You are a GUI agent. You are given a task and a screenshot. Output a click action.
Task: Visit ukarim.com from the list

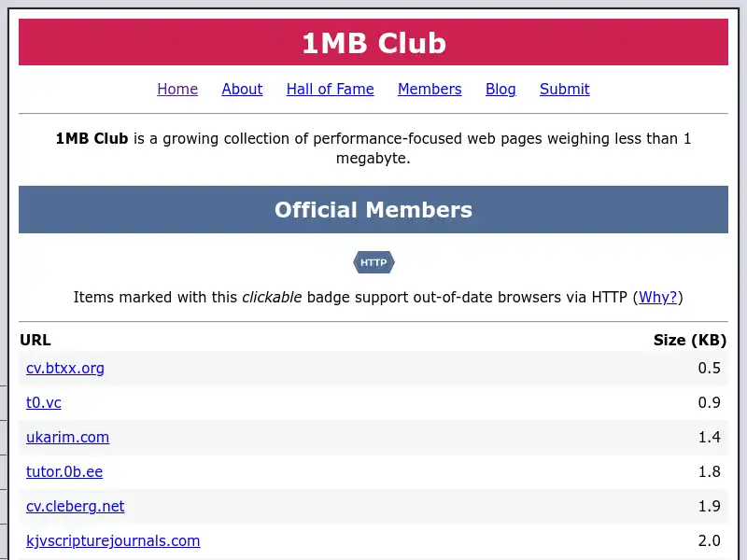point(67,437)
